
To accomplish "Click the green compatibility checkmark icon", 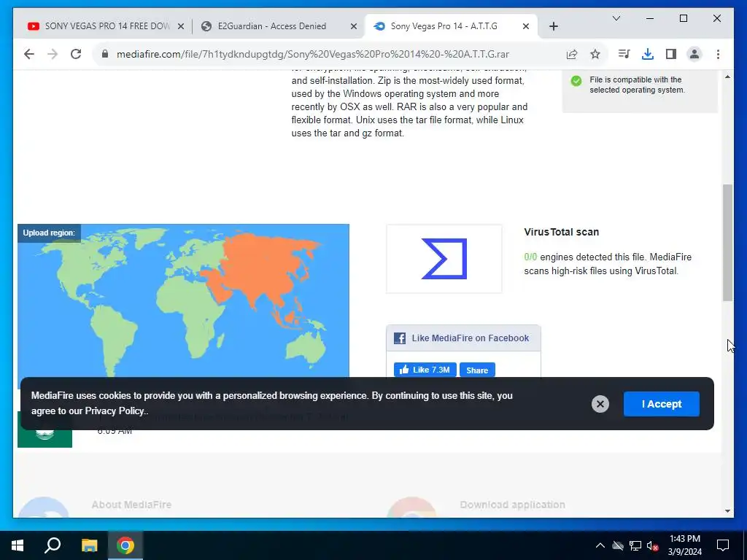I will click(x=576, y=81).
